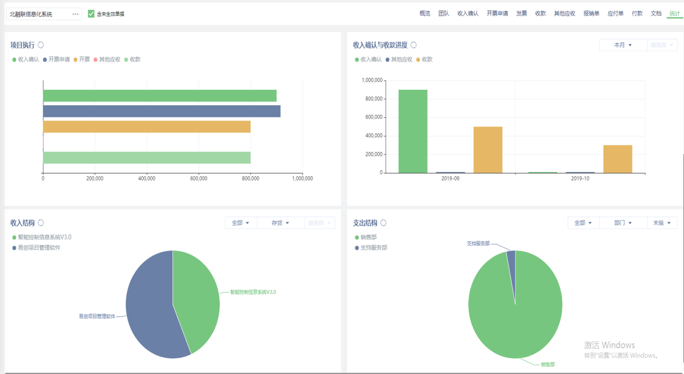Toggle 开票申请 legend in 项目执行 chart
Screen dimensions: 684x374
[x=56, y=59]
